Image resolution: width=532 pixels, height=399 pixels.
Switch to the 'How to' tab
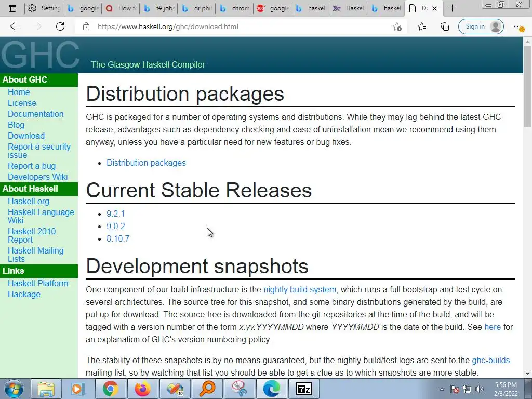coord(120,8)
